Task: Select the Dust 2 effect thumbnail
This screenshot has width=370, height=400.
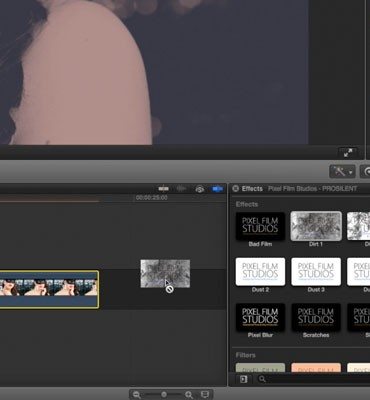Action: pyautogui.click(x=260, y=271)
